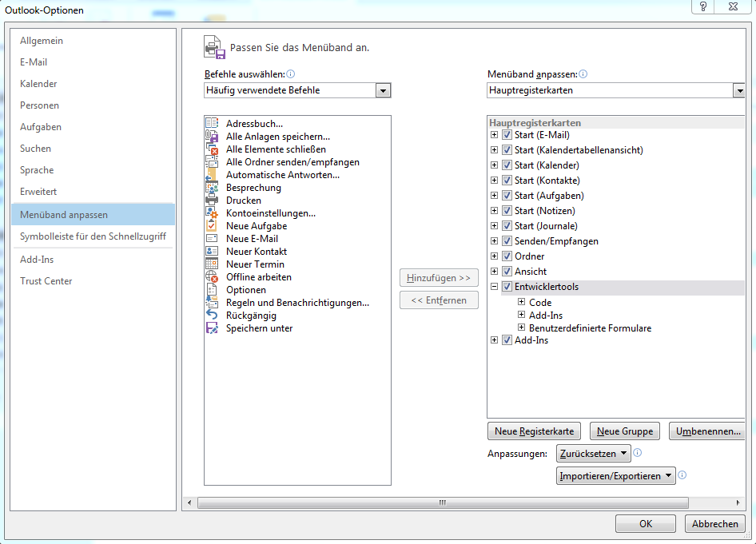
Task: Click the Optionen command icon
Action: point(212,290)
